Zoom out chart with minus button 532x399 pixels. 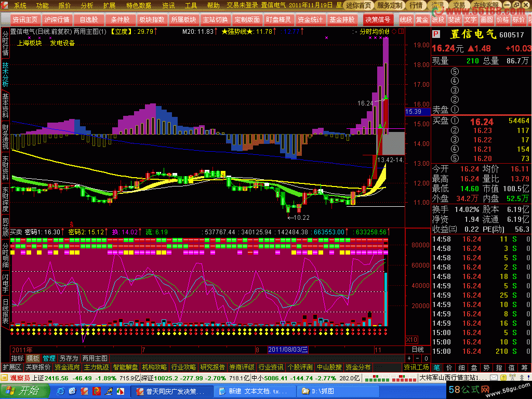click(418, 358)
